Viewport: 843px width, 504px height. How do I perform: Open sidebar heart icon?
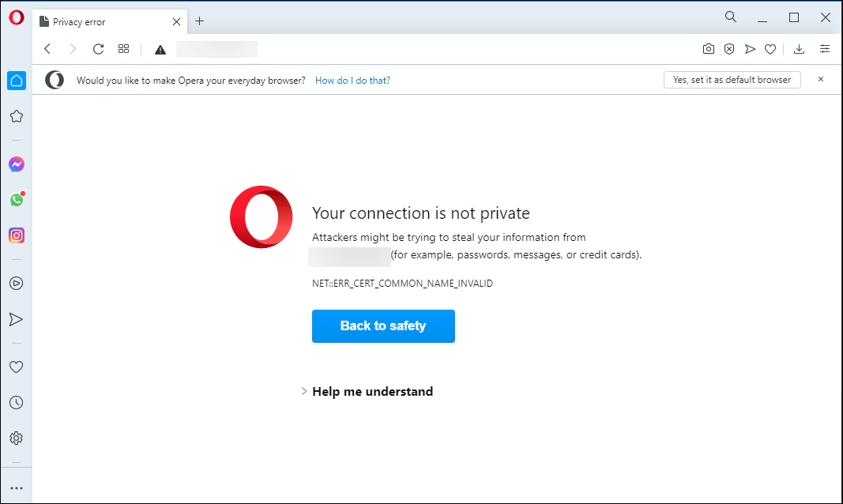pos(17,367)
